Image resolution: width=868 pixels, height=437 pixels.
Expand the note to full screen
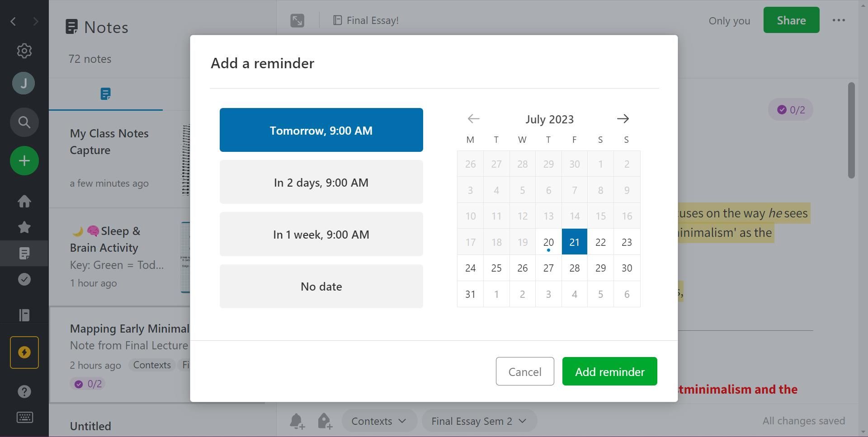pyautogui.click(x=297, y=20)
